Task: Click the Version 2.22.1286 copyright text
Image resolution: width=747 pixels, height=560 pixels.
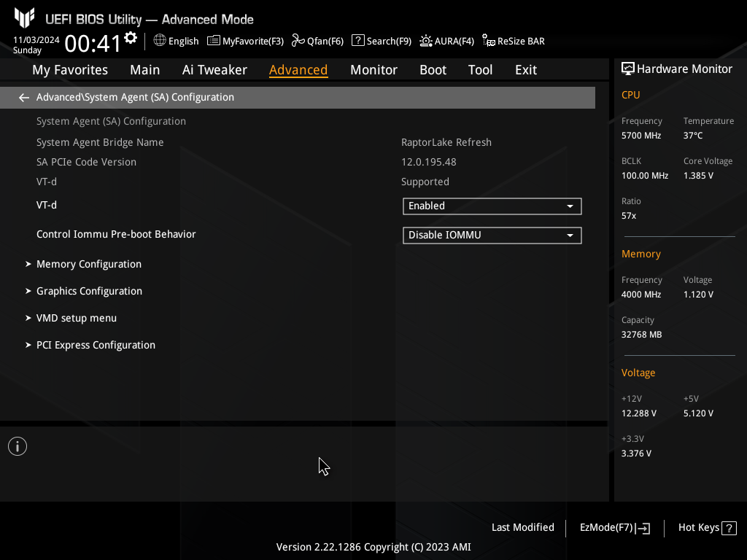Action: point(373,547)
